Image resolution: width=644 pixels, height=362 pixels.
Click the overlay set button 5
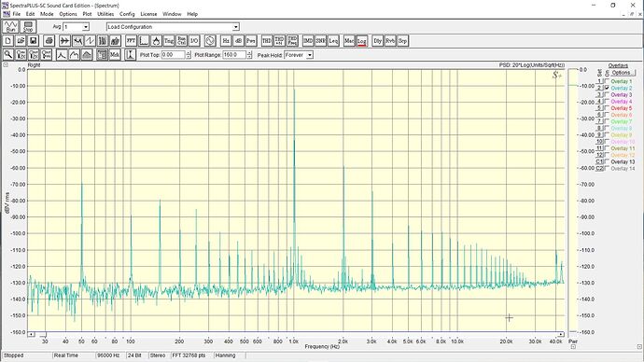coord(599,108)
